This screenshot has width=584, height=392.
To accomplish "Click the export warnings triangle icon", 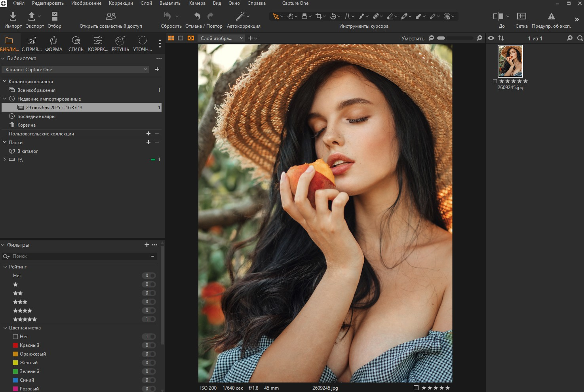I will pos(551,16).
